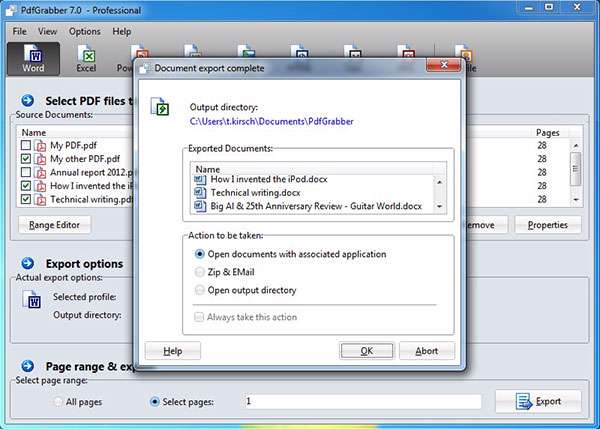Click the blue arrow beside Page range heading
This screenshot has height=429, width=600.
tap(27, 367)
